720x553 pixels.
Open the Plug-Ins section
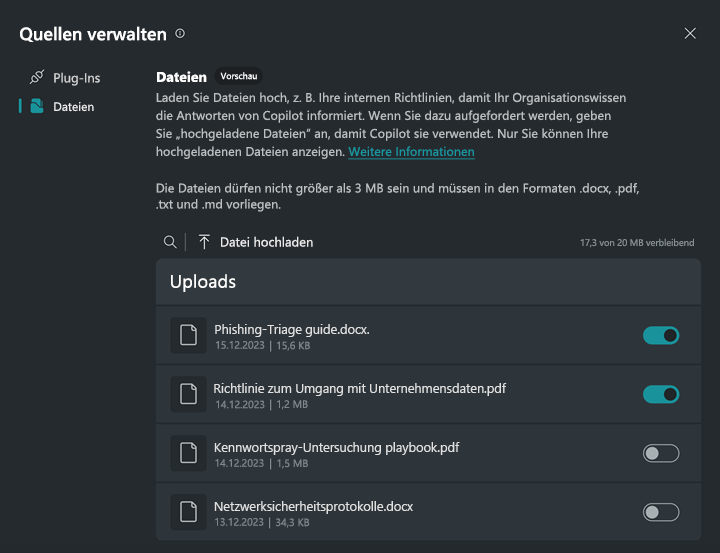pyautogui.click(x=76, y=78)
